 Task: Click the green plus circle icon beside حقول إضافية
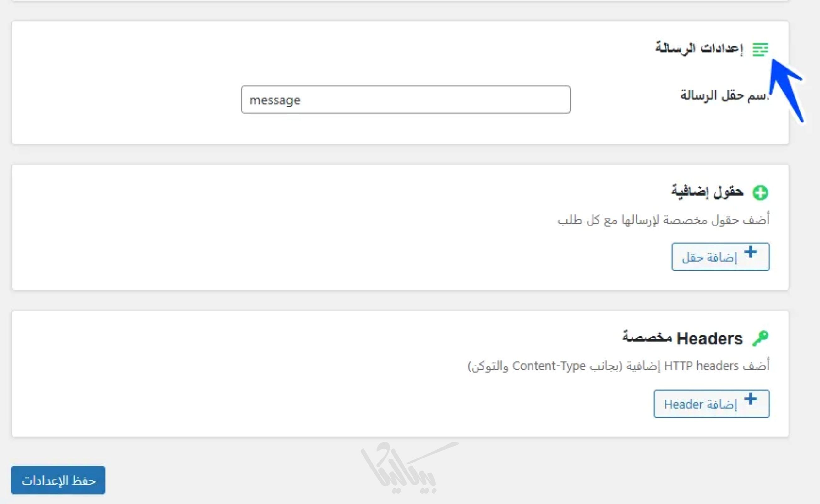pyautogui.click(x=760, y=193)
